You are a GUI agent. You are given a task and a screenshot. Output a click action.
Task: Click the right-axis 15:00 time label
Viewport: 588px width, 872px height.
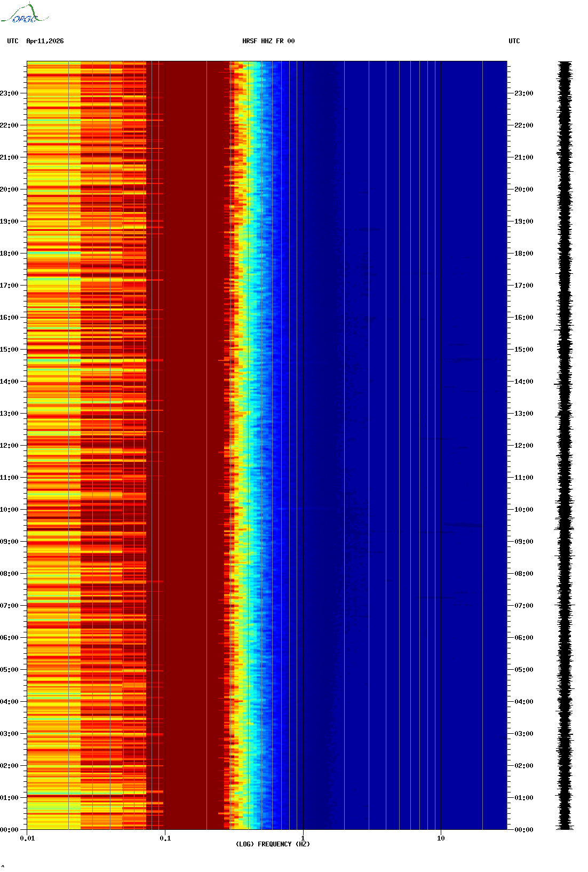[x=524, y=350]
